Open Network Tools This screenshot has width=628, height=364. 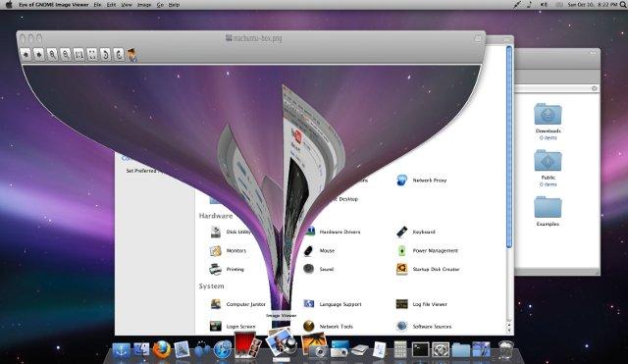pyautogui.click(x=328, y=326)
